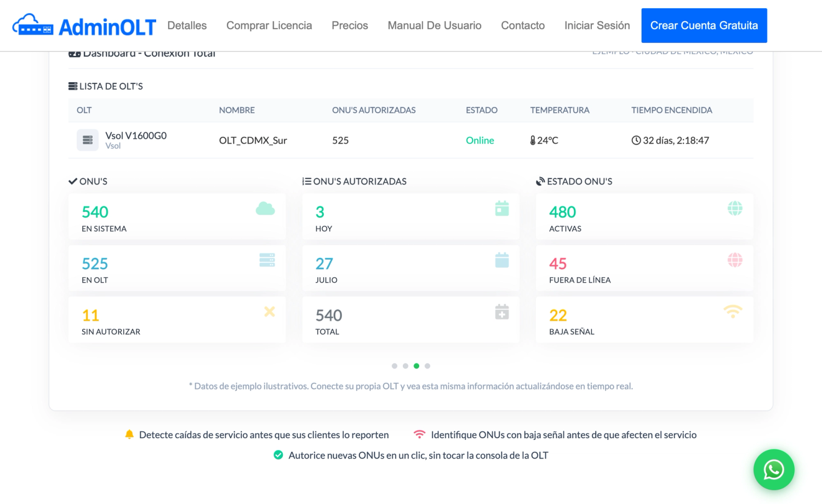Click the list icon beside ONU'S AUTORIZADAS heading

(x=307, y=181)
